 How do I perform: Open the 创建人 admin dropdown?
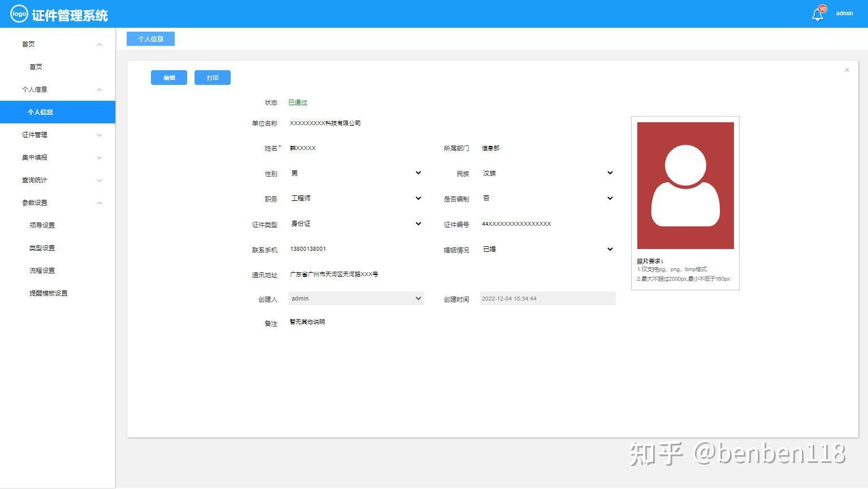356,298
